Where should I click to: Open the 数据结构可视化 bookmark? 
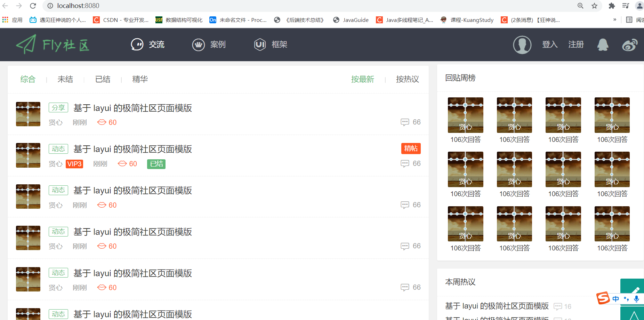point(179,20)
